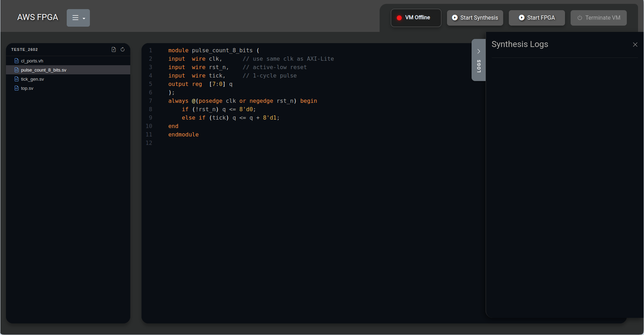The image size is (644, 335).
Task: Select pulse_count_8_bits.sv in file tree
Action: click(68, 70)
